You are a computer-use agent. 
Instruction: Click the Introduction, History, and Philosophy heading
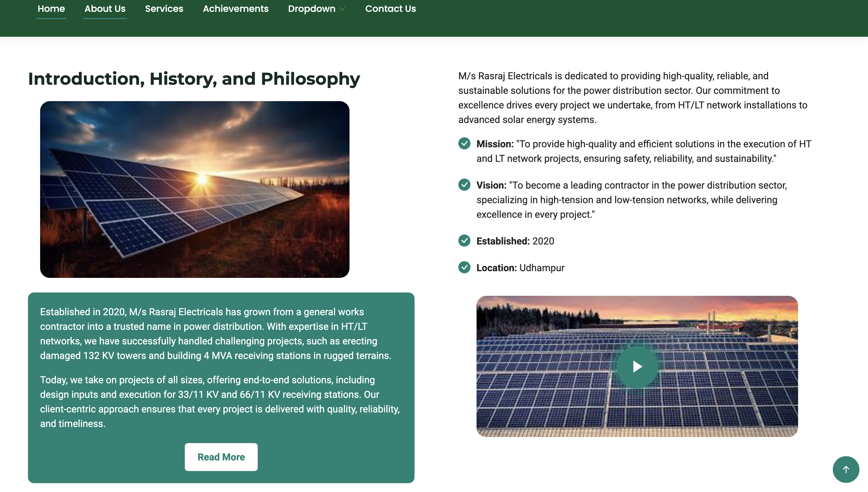[194, 79]
